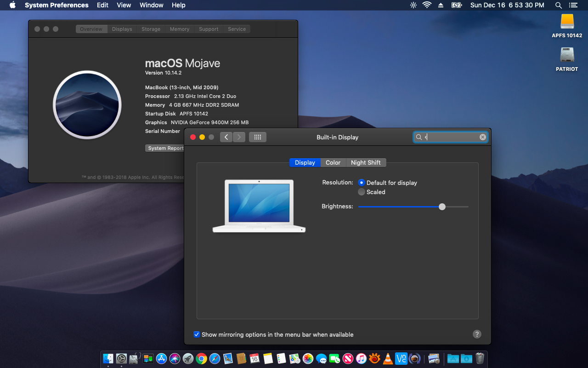This screenshot has height=368, width=588.
Task: Click the help question mark button
Action: (x=477, y=334)
